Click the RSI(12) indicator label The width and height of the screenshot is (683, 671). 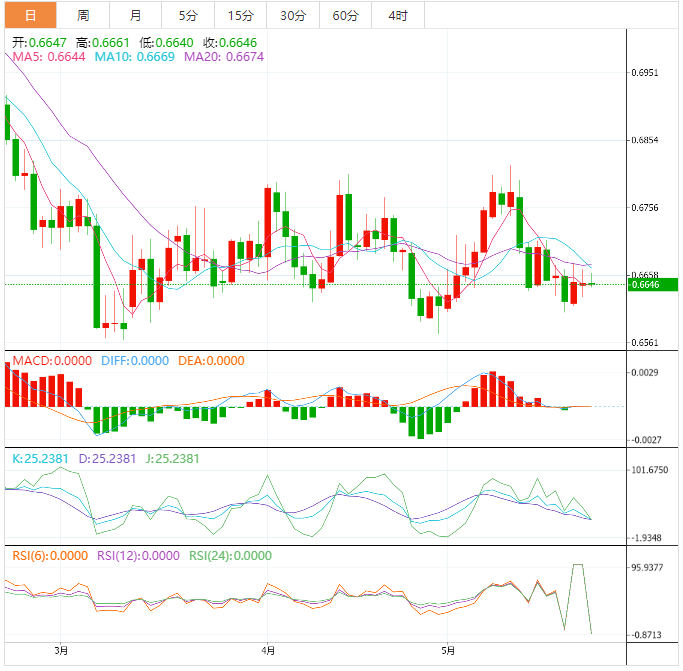tap(138, 556)
